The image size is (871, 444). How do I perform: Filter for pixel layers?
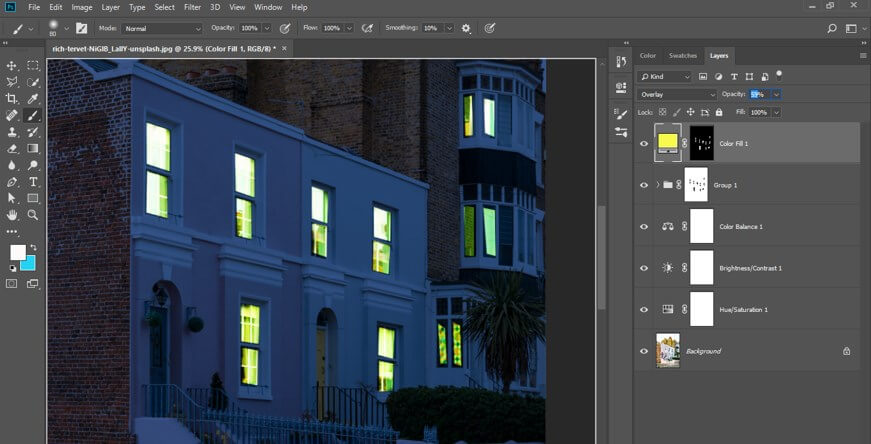[703, 77]
